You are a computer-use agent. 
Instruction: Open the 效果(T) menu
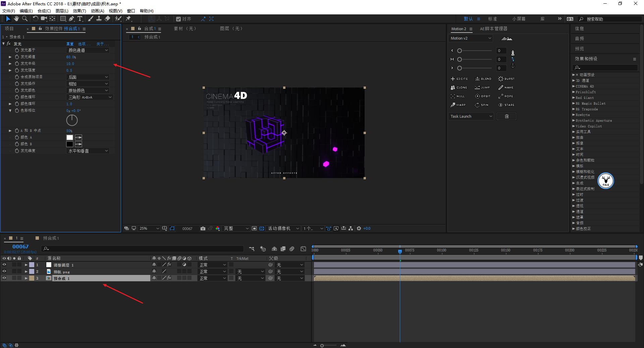[79, 11]
